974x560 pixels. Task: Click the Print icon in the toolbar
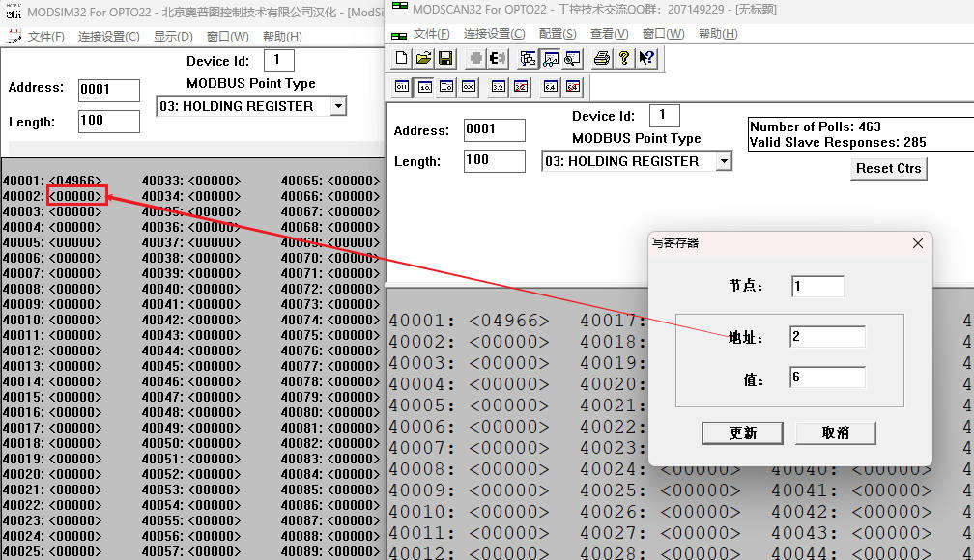click(x=601, y=59)
